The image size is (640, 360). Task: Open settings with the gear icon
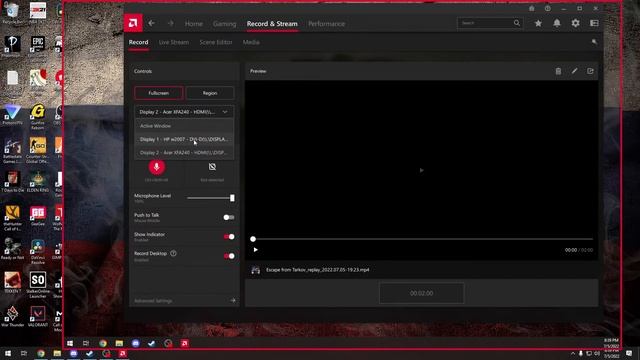point(576,23)
